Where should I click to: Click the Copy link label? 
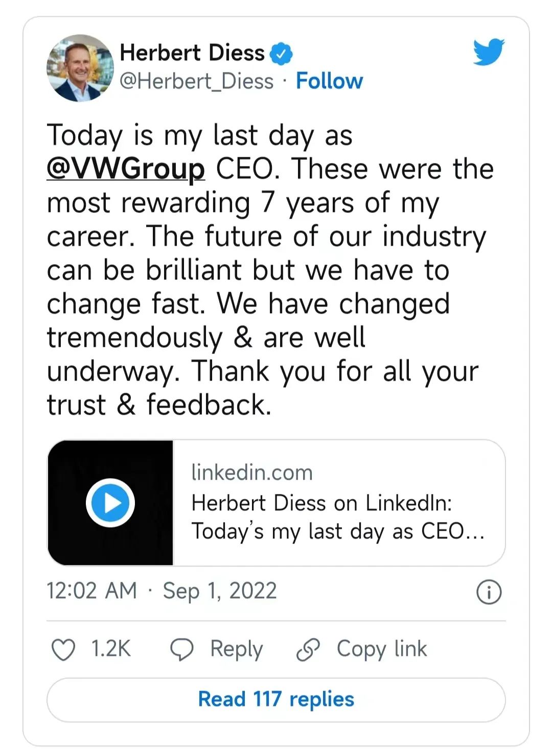tap(381, 649)
